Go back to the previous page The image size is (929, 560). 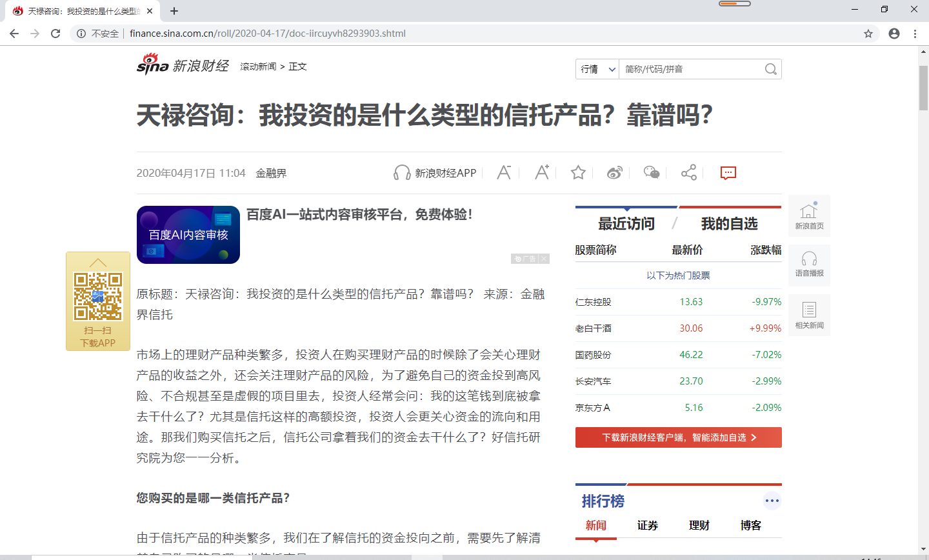14,34
